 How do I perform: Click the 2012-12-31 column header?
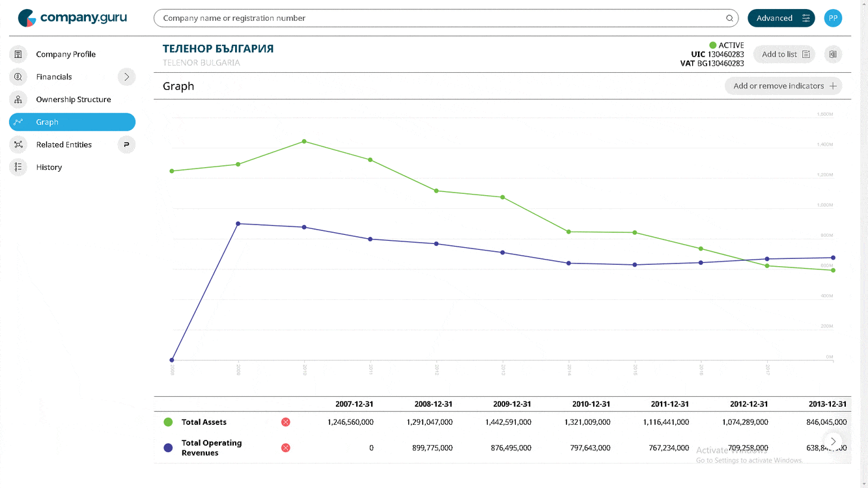click(749, 404)
